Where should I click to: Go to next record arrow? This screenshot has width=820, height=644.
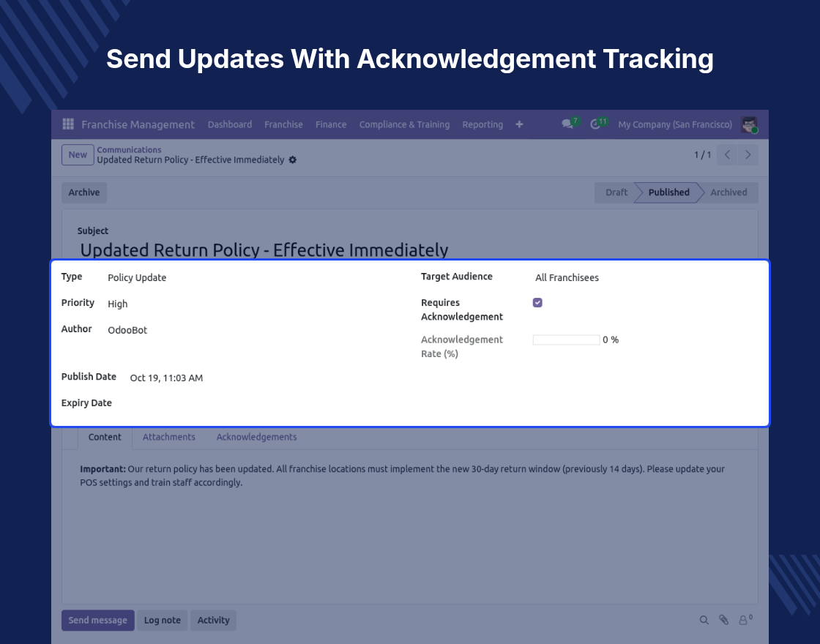(748, 154)
